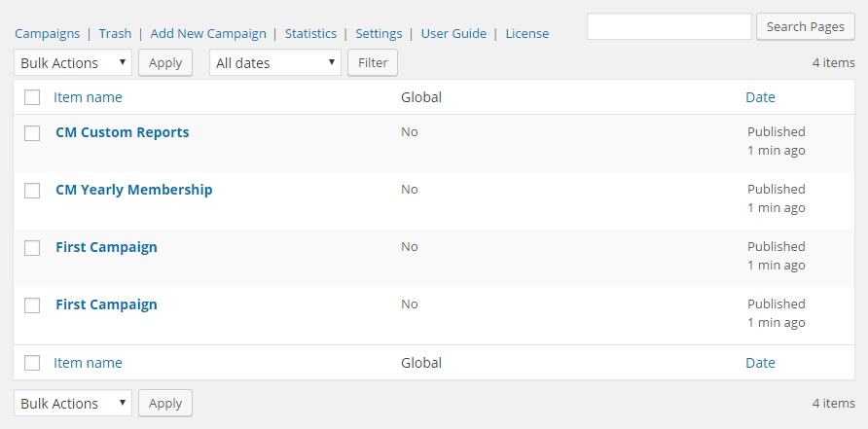Toggle the select-all checkbox in table footer

click(x=32, y=363)
